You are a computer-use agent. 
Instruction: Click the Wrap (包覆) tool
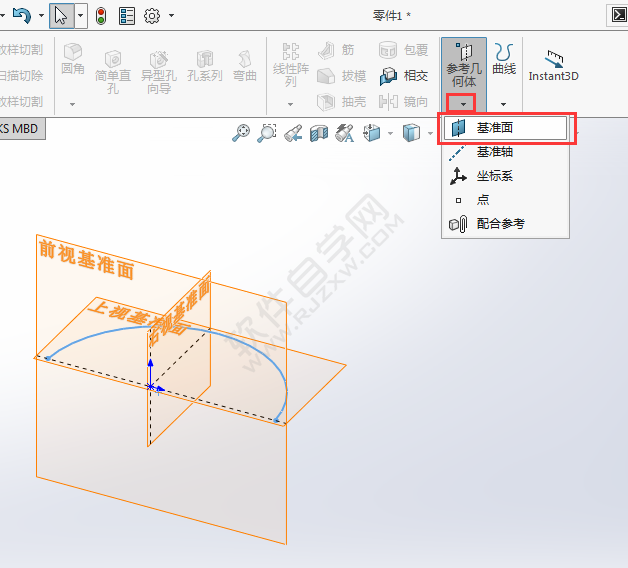403,50
